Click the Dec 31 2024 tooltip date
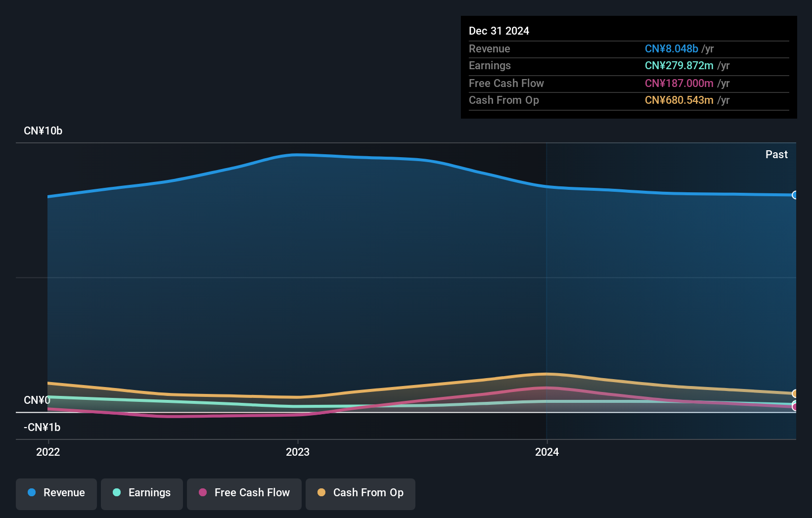This screenshot has width=812, height=518. 499,31
